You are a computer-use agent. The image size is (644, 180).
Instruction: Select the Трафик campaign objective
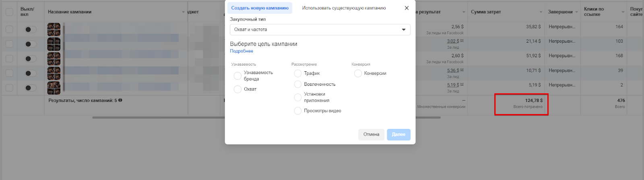(x=298, y=73)
